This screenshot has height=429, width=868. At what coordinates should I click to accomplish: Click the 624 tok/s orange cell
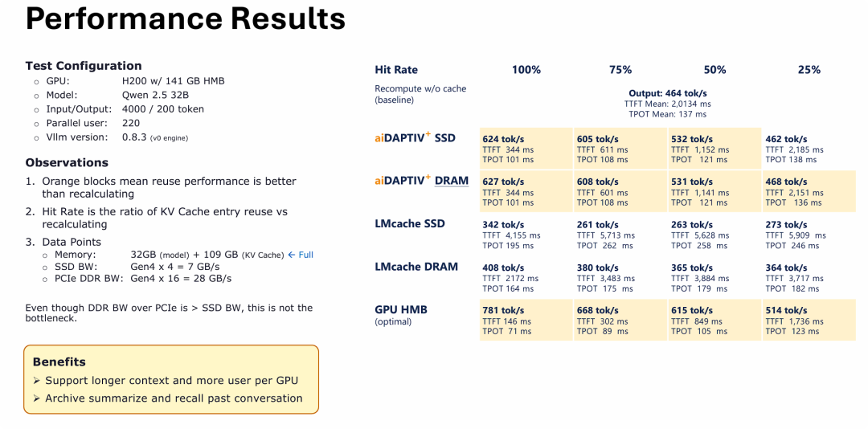click(502, 139)
